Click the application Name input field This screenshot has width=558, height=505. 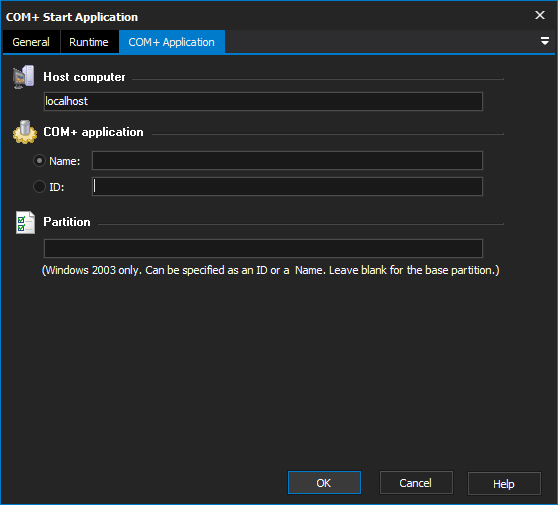click(287, 161)
